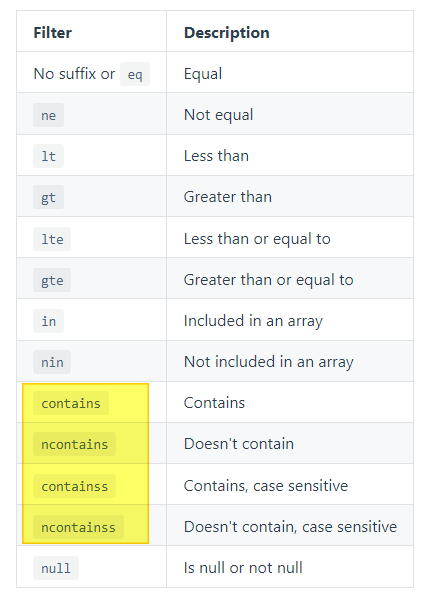Select 'Not included in an array' text

[269, 362]
